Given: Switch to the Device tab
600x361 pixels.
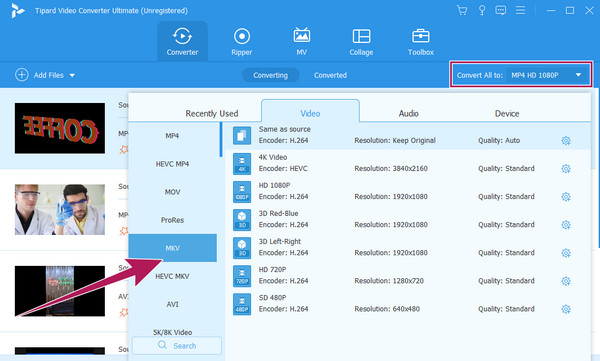Looking at the screenshot, I should coord(507,113).
